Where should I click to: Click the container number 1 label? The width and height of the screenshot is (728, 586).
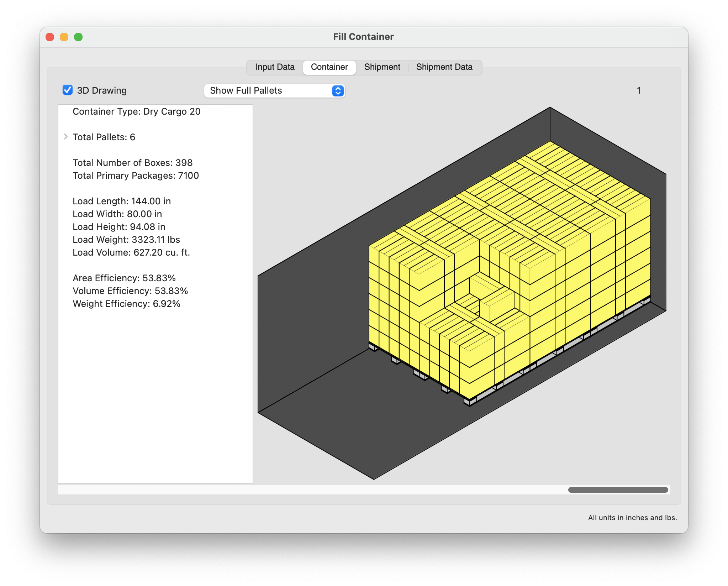(639, 90)
